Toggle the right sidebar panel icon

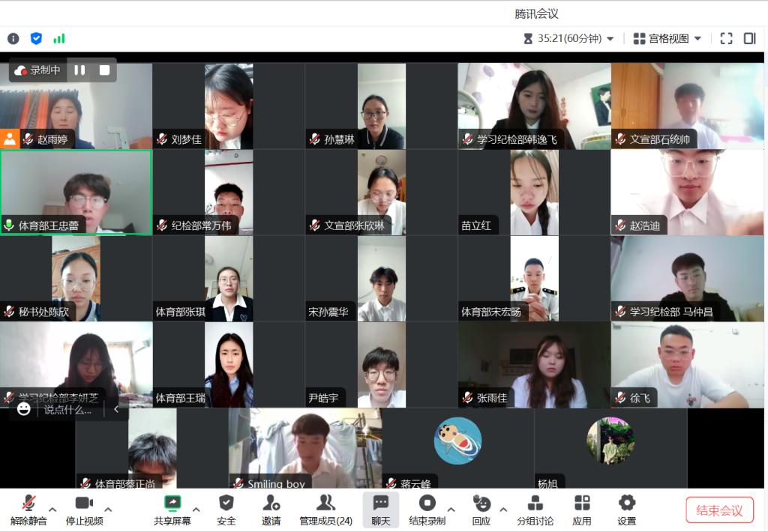tap(749, 38)
